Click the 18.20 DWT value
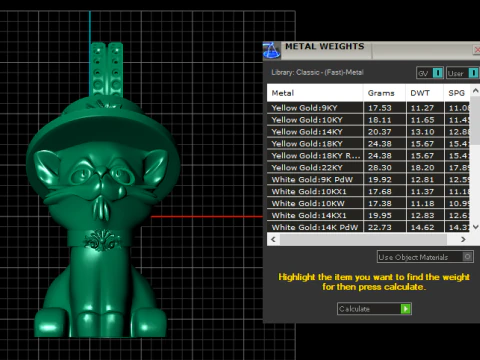Image resolution: width=480 pixels, height=360 pixels. pos(422,168)
